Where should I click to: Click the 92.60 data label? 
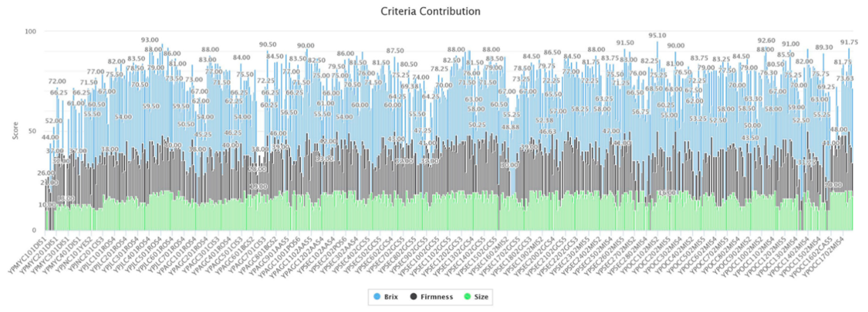pyautogui.click(x=766, y=40)
